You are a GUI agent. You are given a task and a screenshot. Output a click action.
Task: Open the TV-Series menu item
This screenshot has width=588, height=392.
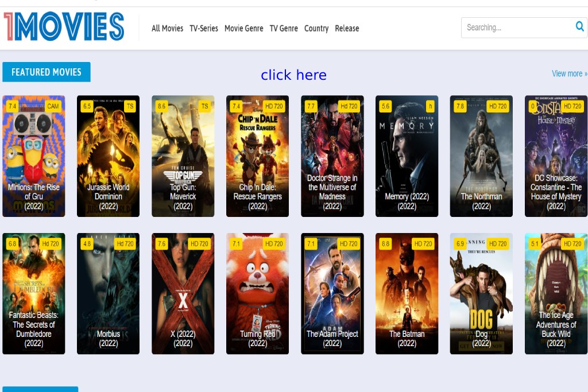204,29
